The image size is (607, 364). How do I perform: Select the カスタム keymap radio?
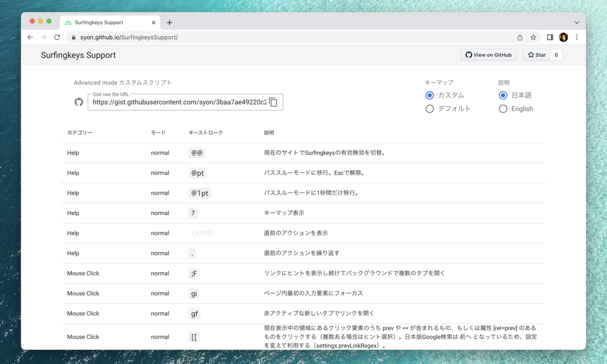[x=429, y=95]
